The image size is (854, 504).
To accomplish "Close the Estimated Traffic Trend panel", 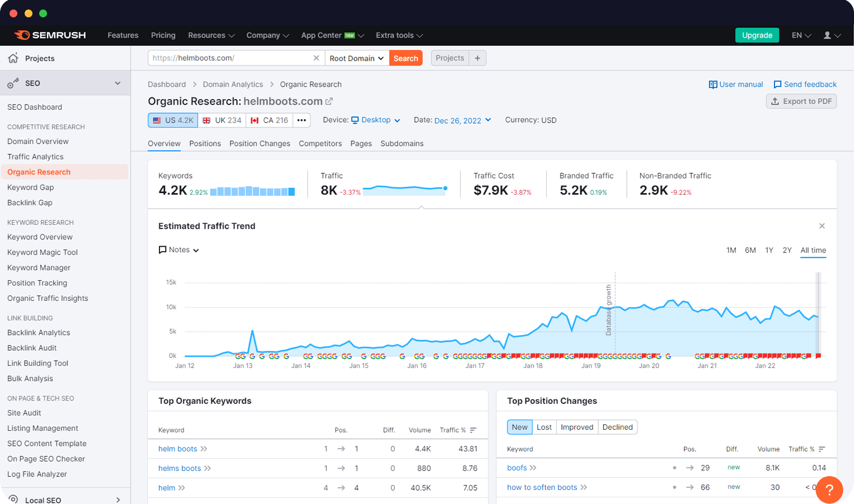I will click(x=822, y=226).
